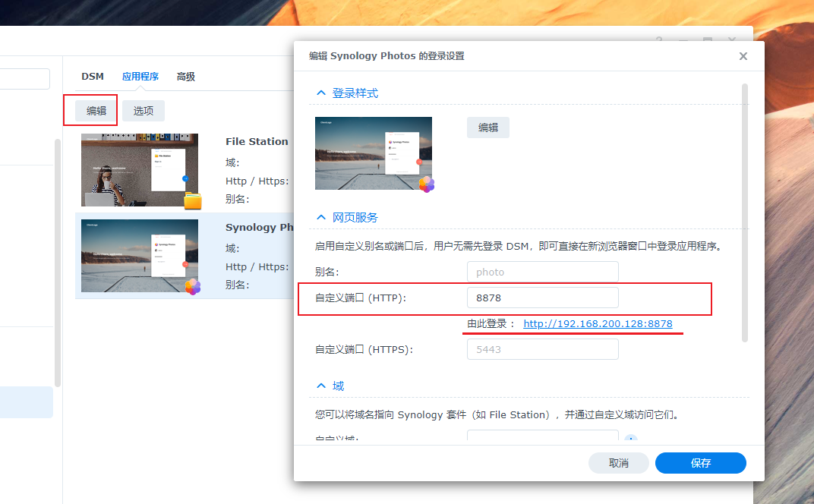Viewport: 814px width, 504px height.
Task: Click 取消 to cancel the dialog
Action: click(618, 463)
